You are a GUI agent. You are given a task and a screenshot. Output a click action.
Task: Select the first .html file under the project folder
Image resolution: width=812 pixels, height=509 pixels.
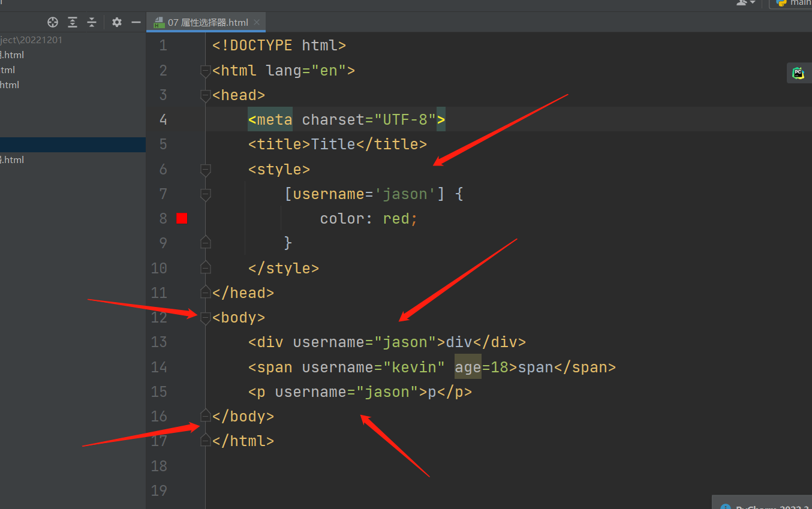(12, 55)
